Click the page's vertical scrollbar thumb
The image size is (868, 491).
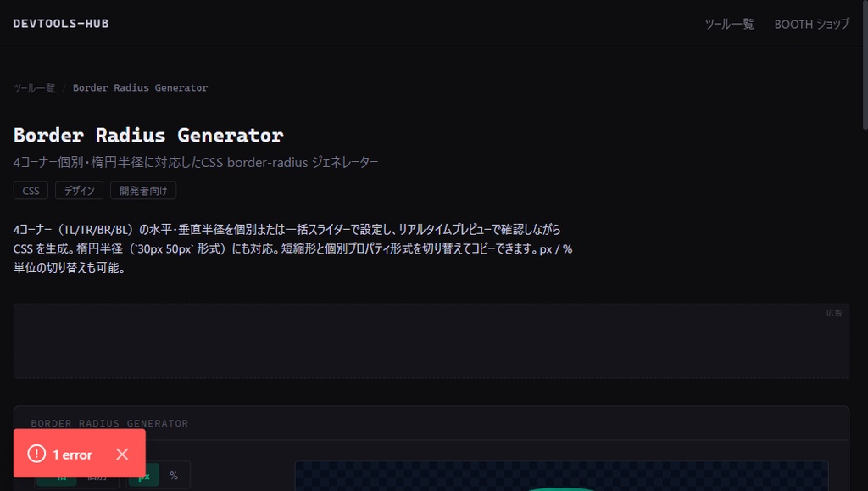pyautogui.click(x=865, y=65)
